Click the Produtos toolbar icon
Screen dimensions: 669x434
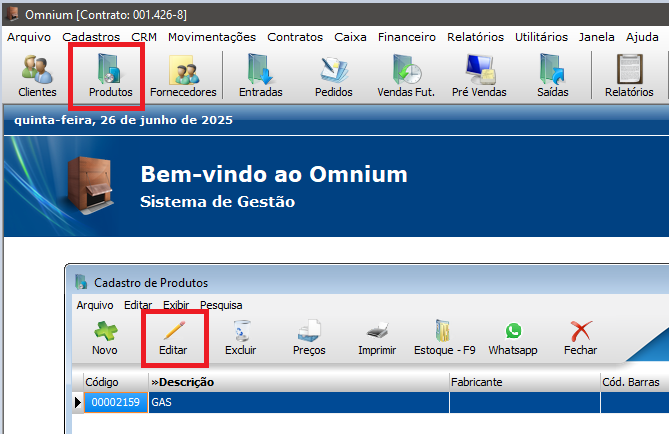click(110, 76)
